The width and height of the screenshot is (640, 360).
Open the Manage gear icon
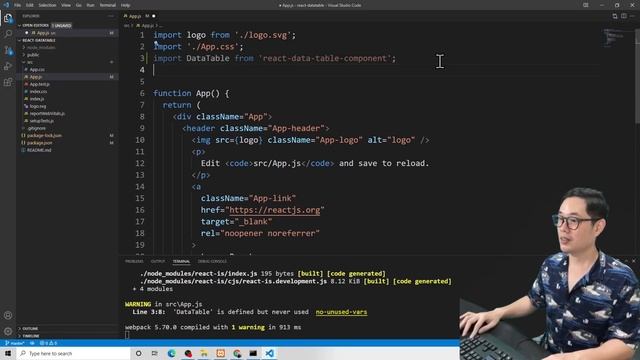(8, 331)
